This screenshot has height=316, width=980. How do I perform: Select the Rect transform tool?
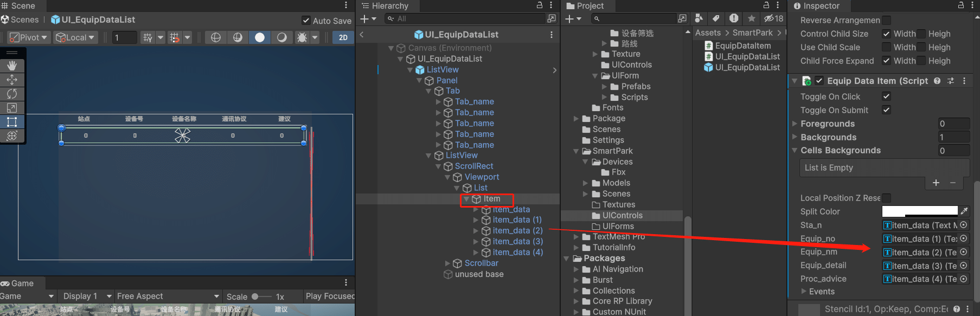click(12, 122)
